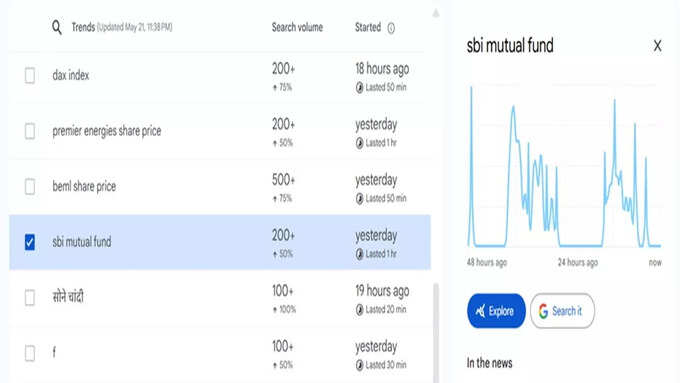Click the info icon next to Started
Screen dimensions: 680x383
[x=391, y=28]
